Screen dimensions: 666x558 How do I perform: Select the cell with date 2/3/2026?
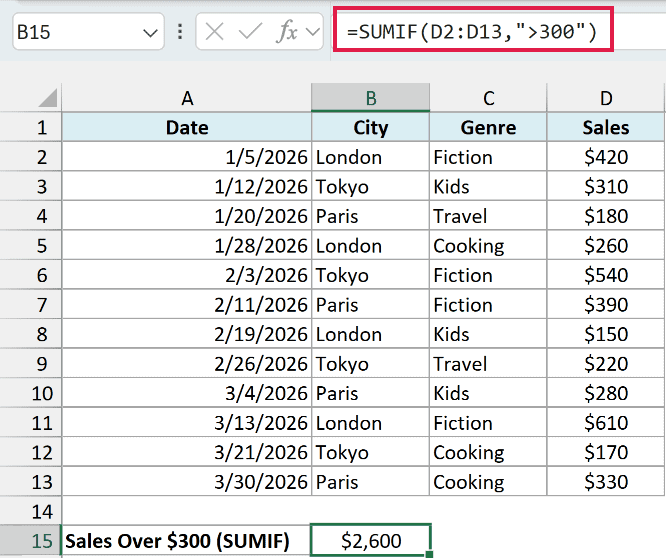187,275
